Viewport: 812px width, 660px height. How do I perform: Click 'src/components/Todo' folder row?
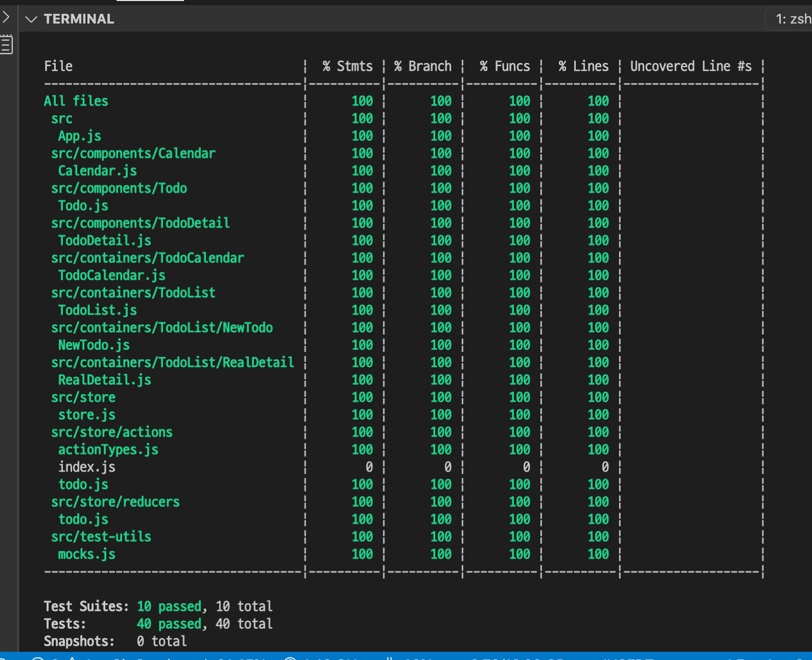click(119, 188)
